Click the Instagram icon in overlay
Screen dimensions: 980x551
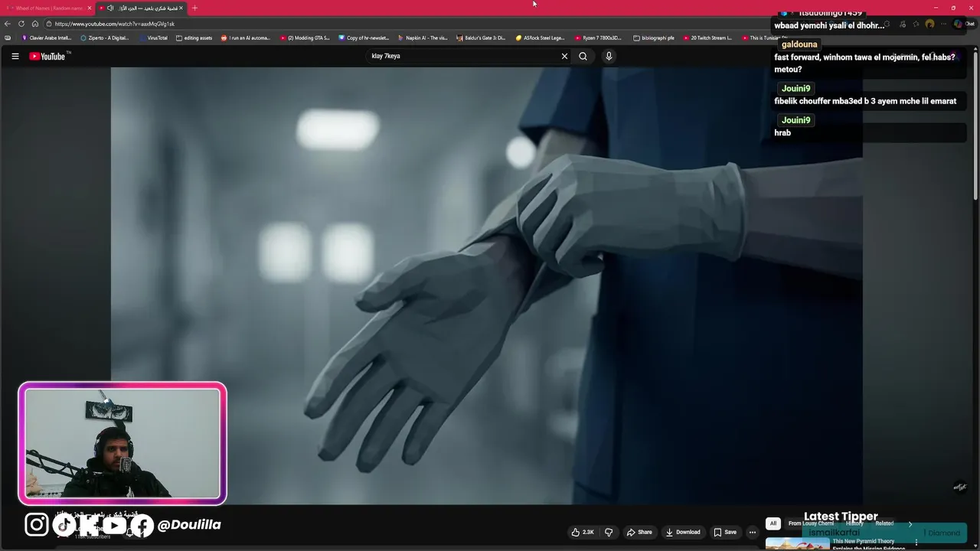[37, 524]
